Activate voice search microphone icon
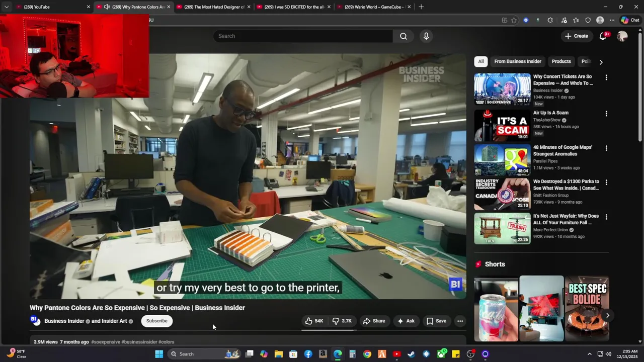This screenshot has width=644, height=362. point(426,36)
